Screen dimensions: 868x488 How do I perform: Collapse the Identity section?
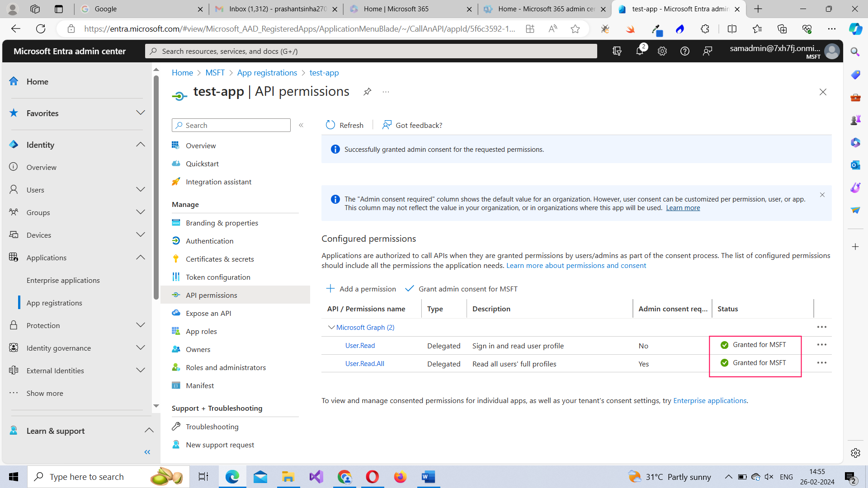click(141, 145)
